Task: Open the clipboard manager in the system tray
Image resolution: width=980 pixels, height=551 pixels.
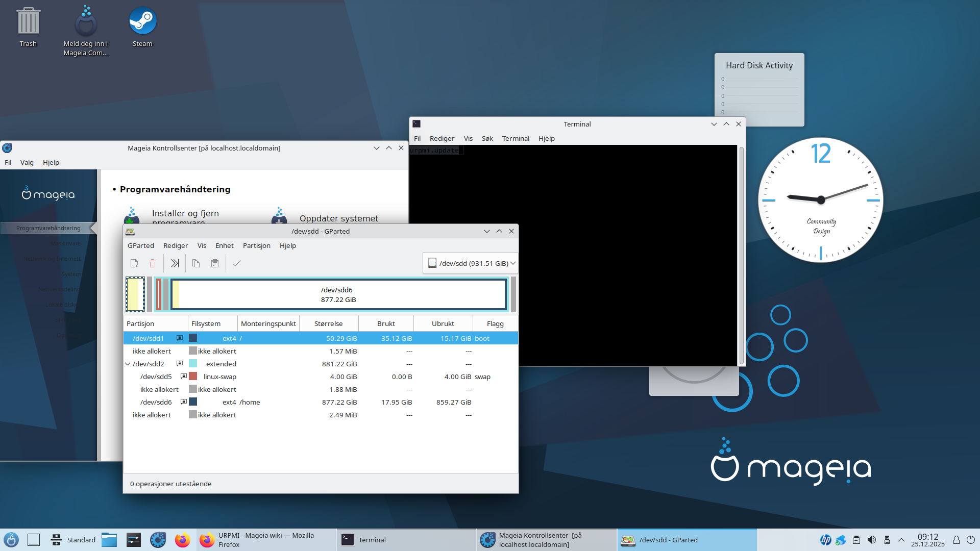Action: pyautogui.click(x=855, y=539)
